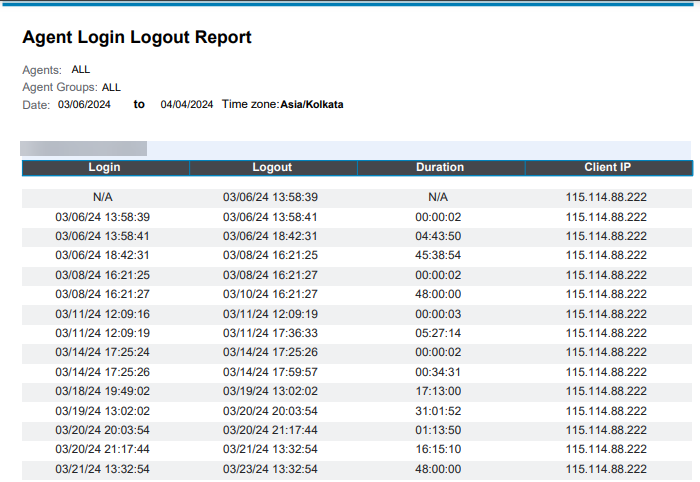Screen dimensions: 700x482
Task: Click logout time 03/14/24 17:59:57
Action: click(x=270, y=372)
